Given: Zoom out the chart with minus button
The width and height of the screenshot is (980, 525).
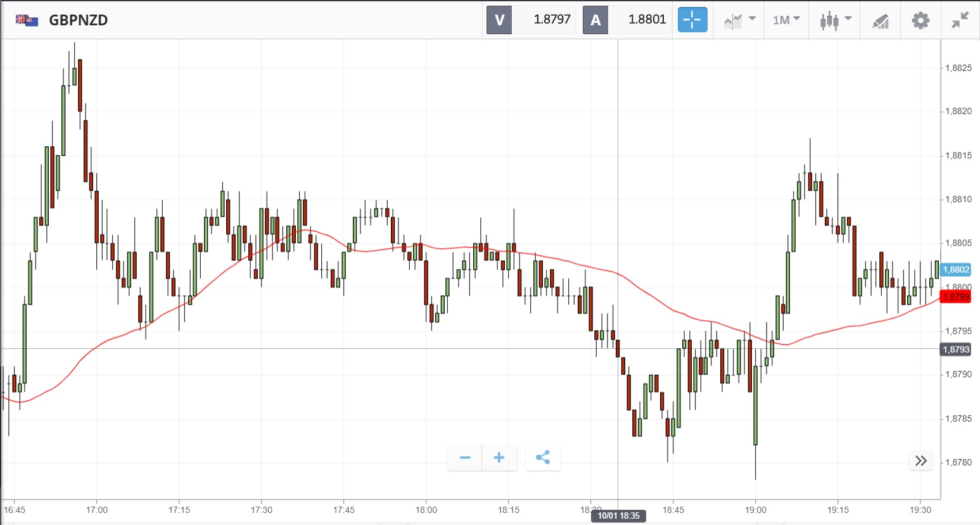Looking at the screenshot, I should [x=465, y=458].
